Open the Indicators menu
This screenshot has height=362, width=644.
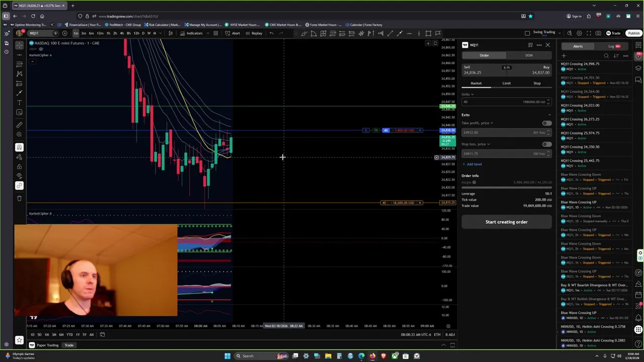tap(191, 33)
